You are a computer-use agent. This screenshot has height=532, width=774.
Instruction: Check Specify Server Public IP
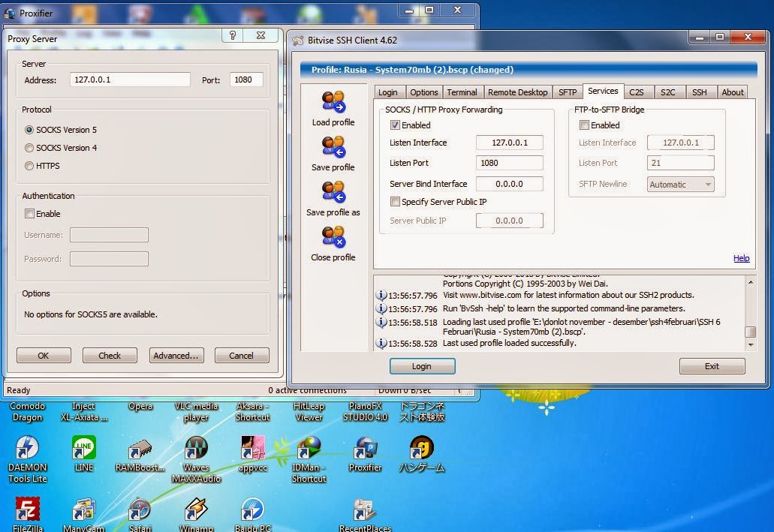tap(395, 201)
